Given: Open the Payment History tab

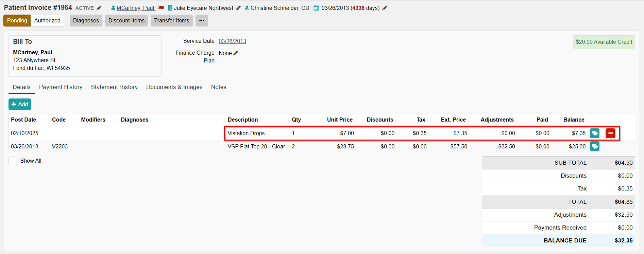Looking at the screenshot, I should coord(61,87).
